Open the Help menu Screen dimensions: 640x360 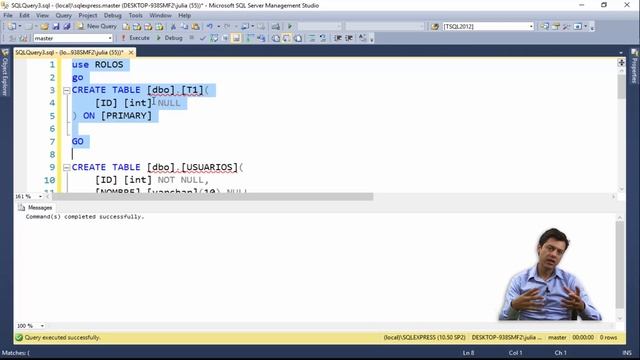[x=184, y=16]
